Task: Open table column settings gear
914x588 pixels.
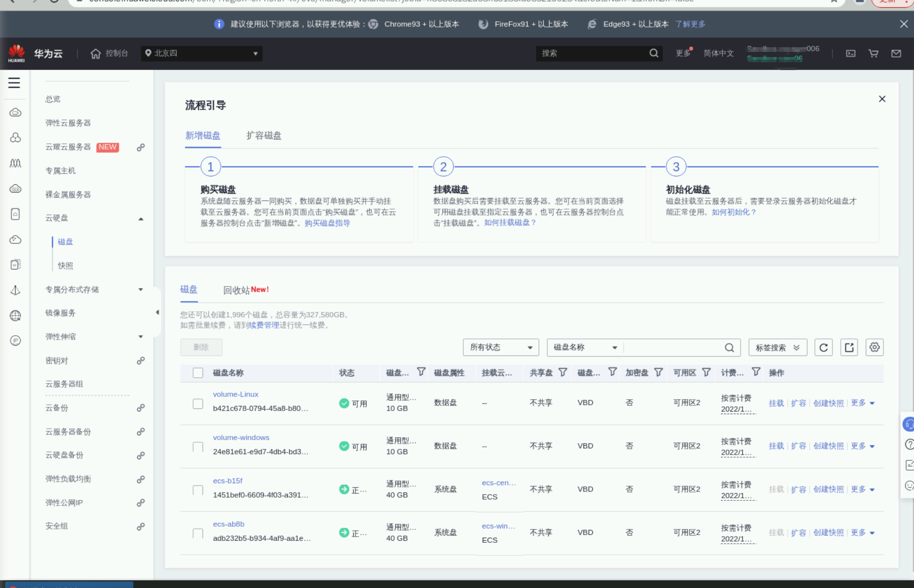Action: [x=875, y=348]
